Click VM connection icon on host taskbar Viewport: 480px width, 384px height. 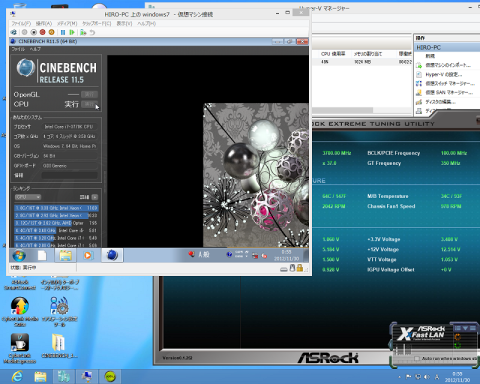coord(87,377)
